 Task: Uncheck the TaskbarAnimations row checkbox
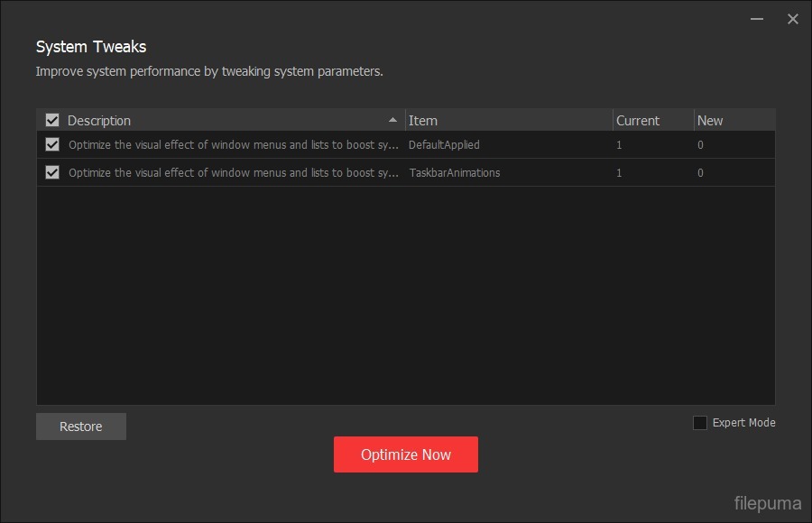[x=52, y=172]
